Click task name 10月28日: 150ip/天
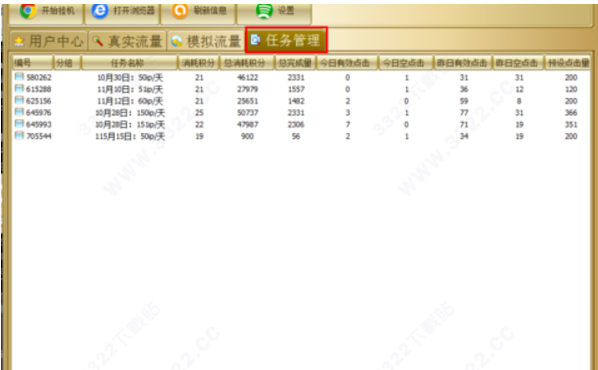The width and height of the screenshot is (598, 370). pyautogui.click(x=130, y=113)
